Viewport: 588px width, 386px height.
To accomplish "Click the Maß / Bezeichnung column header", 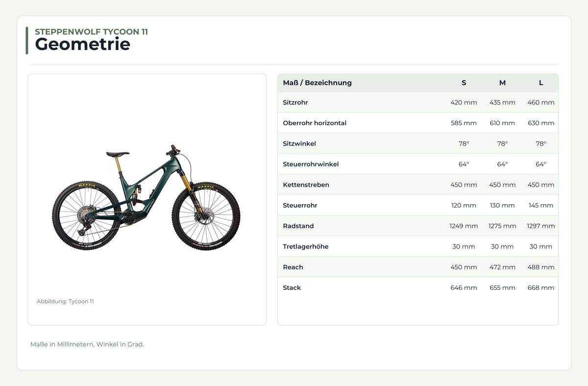I will tap(318, 83).
